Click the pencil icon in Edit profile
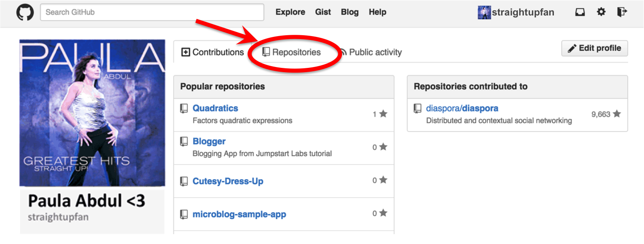Viewport: 644px width, 244px height. pyautogui.click(x=572, y=49)
